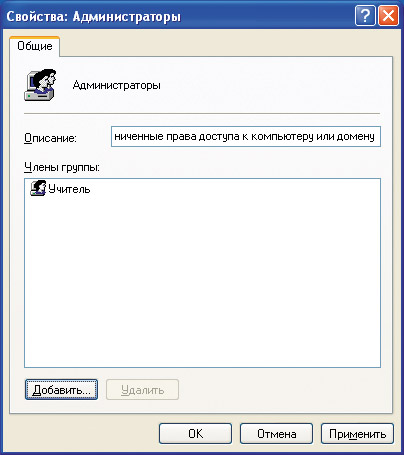
Task: Close the Свойства: Администраторы dialog with the X
Action: coord(388,16)
